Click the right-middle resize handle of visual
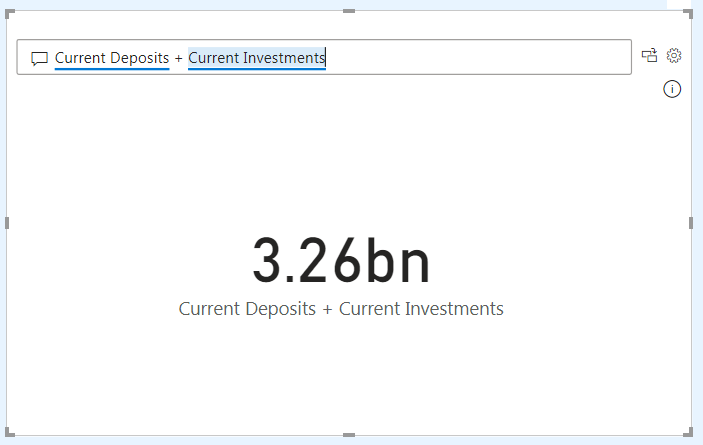This screenshot has height=445, width=703. point(691,223)
